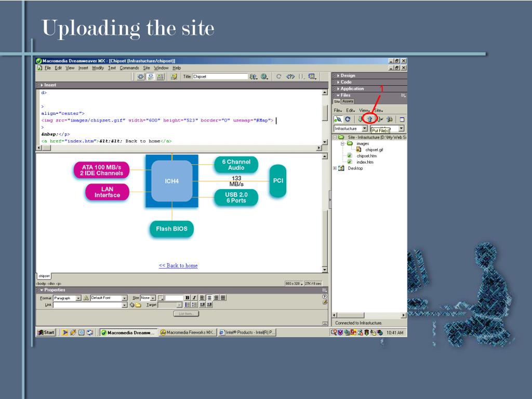Click the Put File(s) upload arrow icon

[370, 119]
